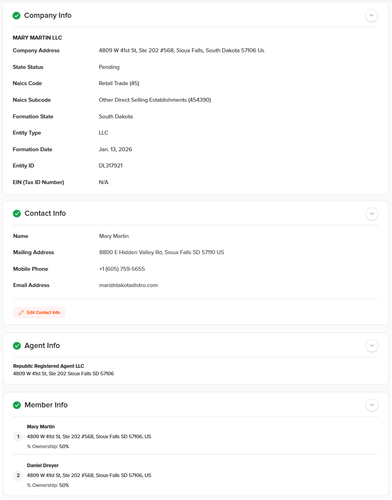The image size is (392, 500).
Task: Click the Contact Info heading
Action: (x=45, y=213)
